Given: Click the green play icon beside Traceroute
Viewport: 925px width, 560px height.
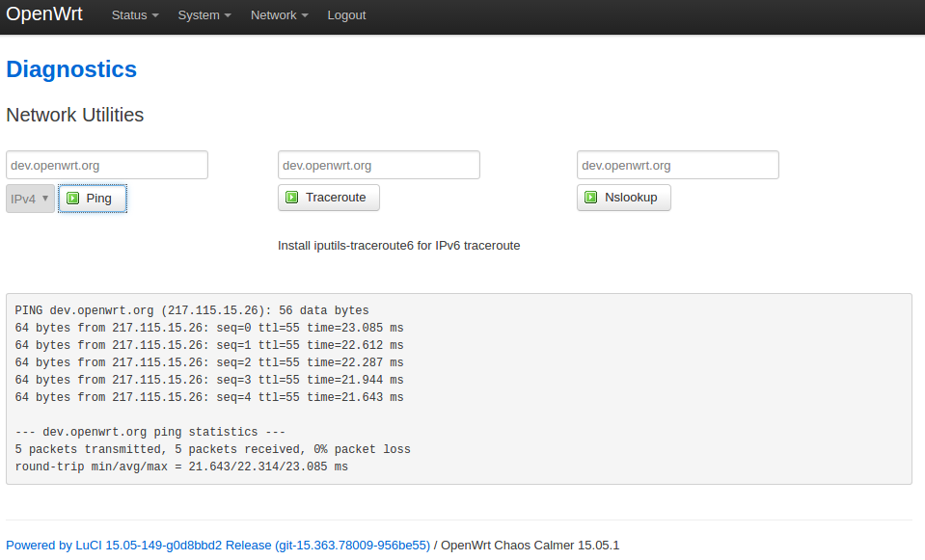Looking at the screenshot, I should (291, 197).
